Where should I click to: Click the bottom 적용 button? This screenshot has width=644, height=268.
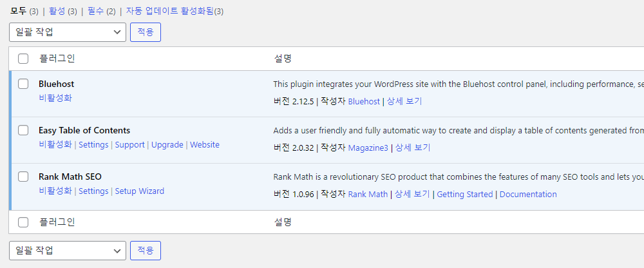point(146,251)
